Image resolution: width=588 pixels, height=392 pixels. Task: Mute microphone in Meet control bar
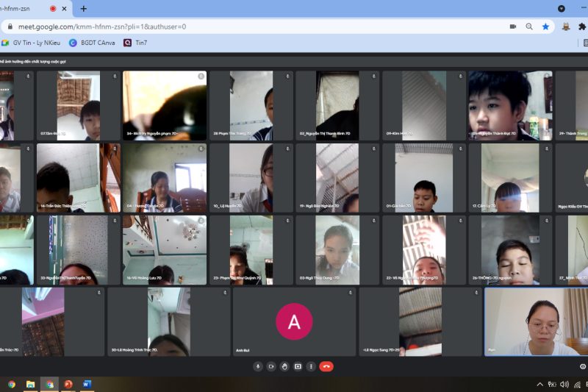258,366
